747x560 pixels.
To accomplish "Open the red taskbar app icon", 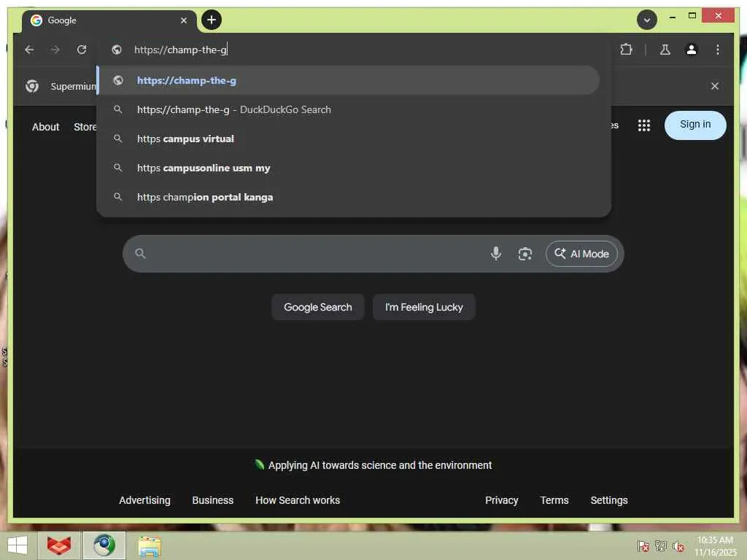I will [x=59, y=545].
